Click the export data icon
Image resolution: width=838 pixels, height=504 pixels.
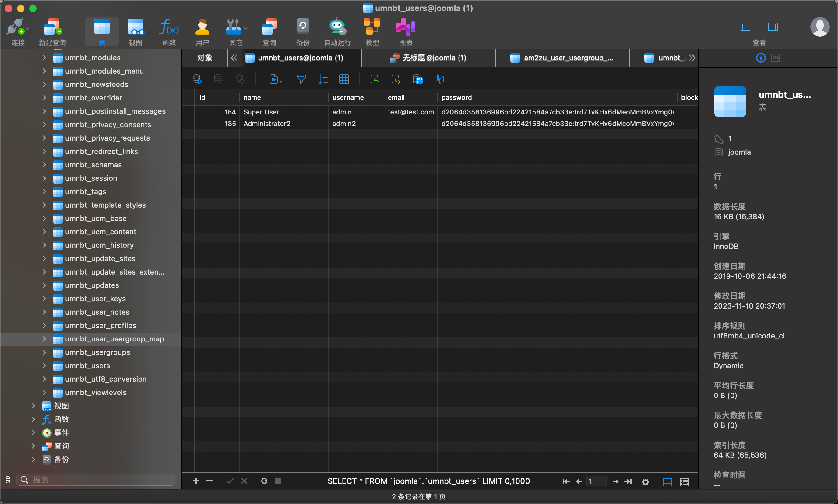click(396, 79)
